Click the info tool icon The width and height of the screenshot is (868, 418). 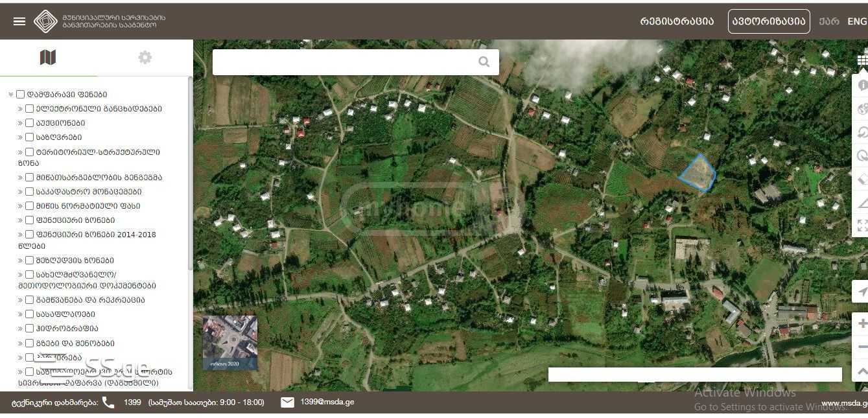[862, 85]
